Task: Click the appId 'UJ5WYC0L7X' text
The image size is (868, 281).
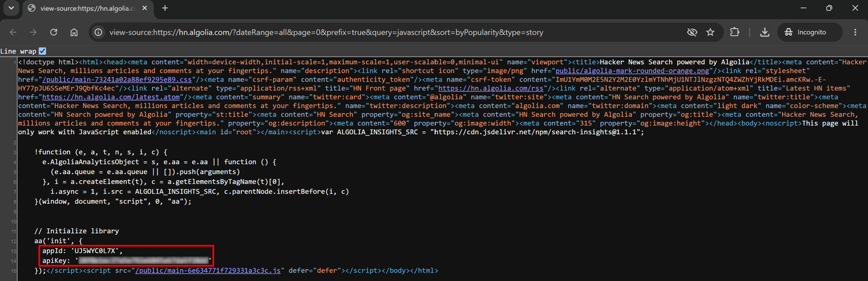Action: point(83,251)
